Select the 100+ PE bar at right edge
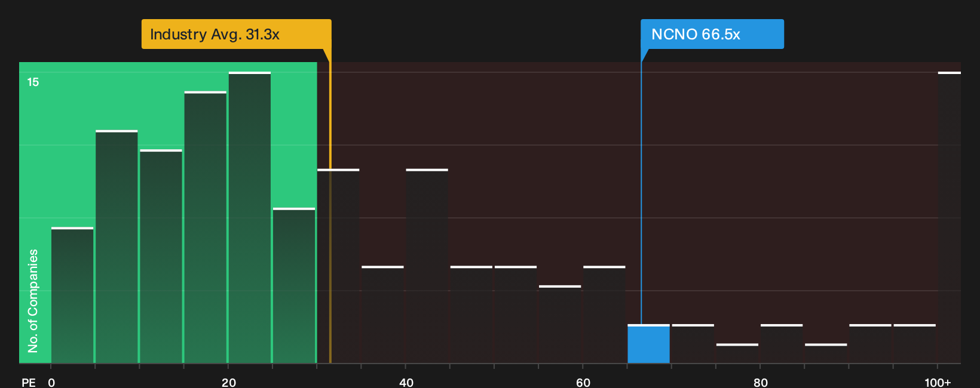 (950, 217)
